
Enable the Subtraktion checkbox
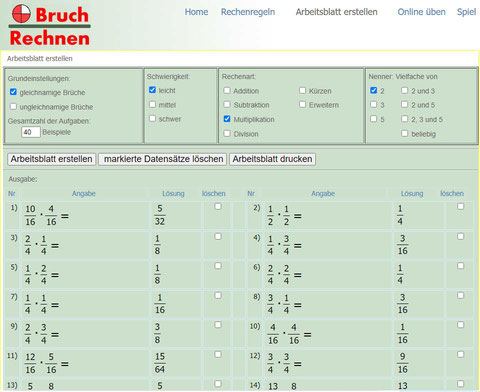227,104
